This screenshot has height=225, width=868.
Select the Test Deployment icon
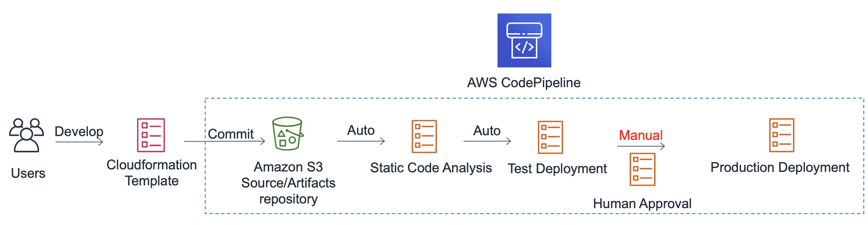click(x=550, y=137)
